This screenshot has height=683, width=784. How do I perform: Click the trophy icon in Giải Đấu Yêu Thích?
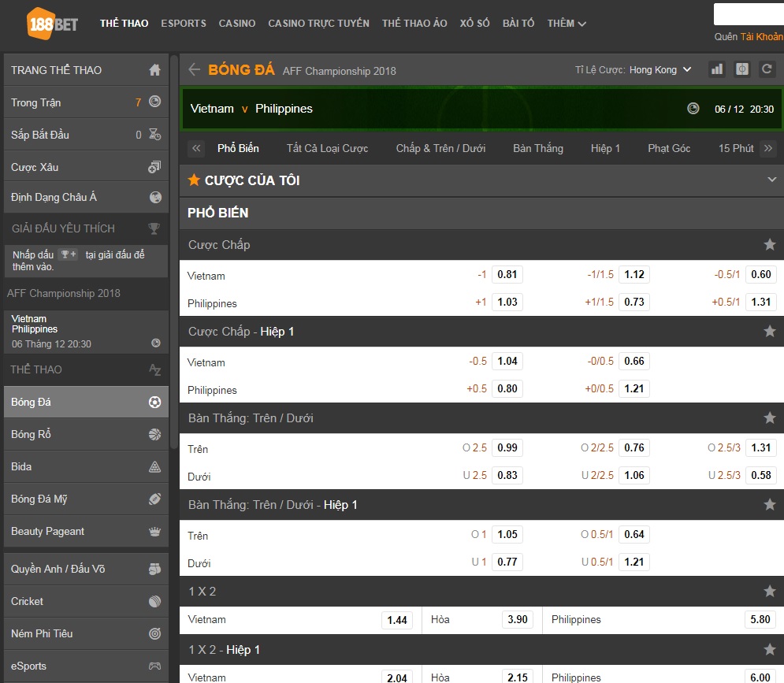point(154,228)
